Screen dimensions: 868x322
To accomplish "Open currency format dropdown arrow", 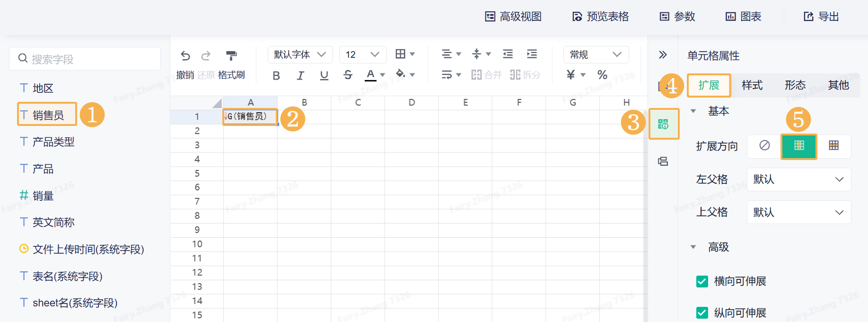I will pos(583,75).
